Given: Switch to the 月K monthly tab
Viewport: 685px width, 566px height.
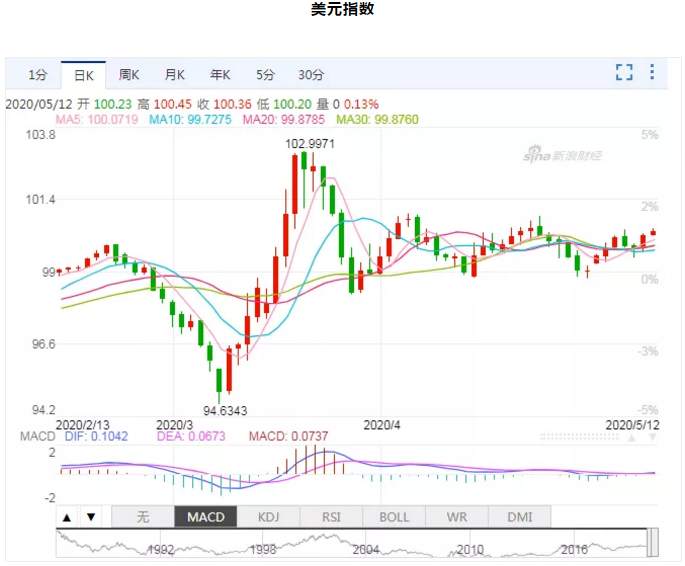Looking at the screenshot, I should coord(175,75).
